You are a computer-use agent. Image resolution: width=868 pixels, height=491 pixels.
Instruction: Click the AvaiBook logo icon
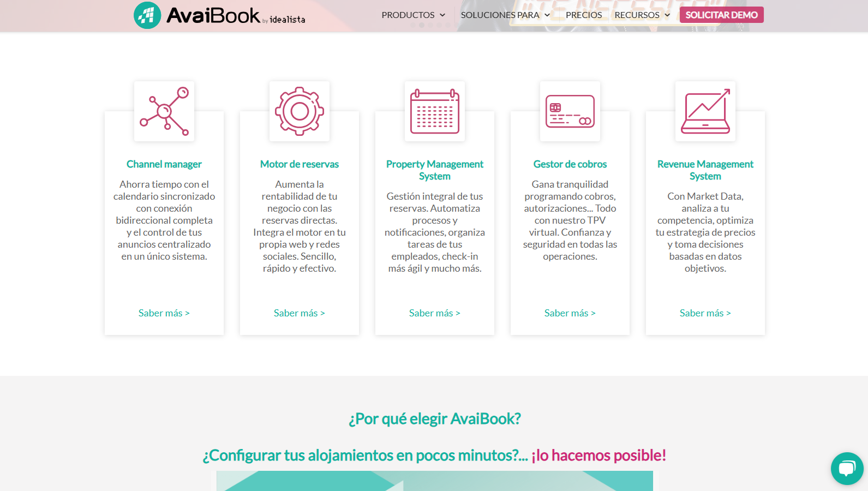[x=147, y=15]
